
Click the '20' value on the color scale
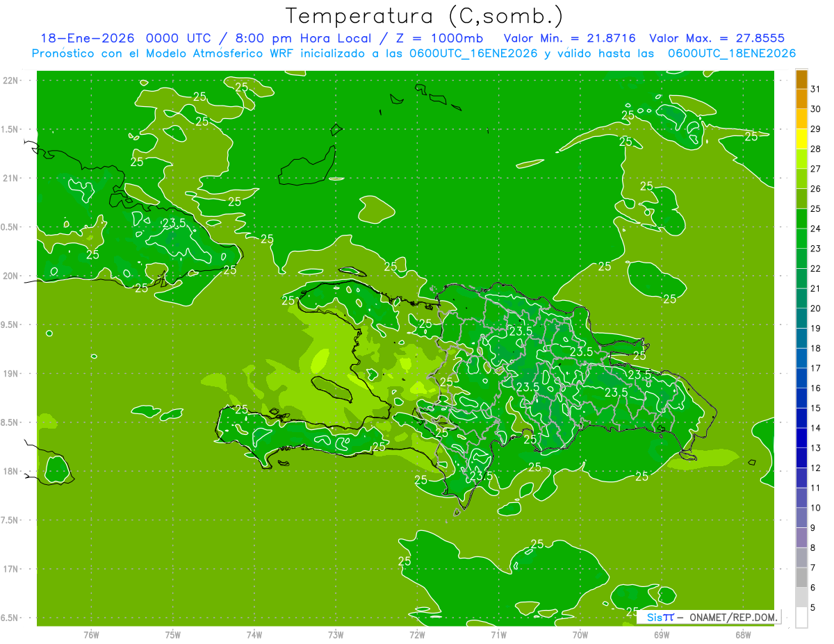(x=816, y=308)
